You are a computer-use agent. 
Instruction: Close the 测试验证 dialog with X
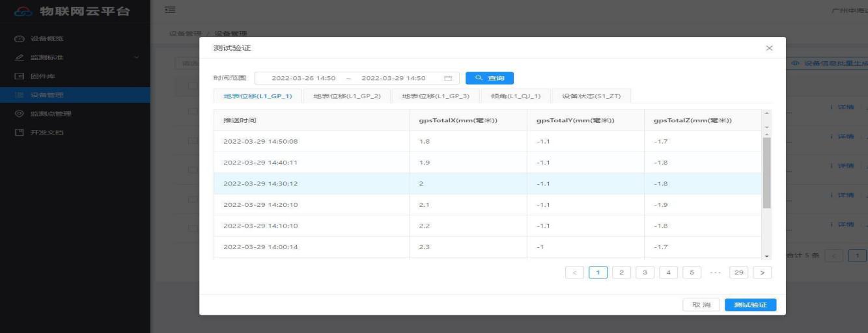coord(769,48)
